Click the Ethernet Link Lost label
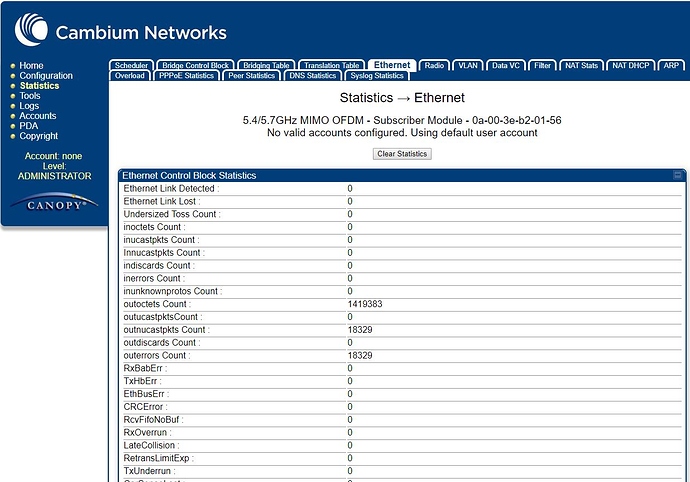The height and width of the screenshot is (482, 690). pyautogui.click(x=161, y=201)
